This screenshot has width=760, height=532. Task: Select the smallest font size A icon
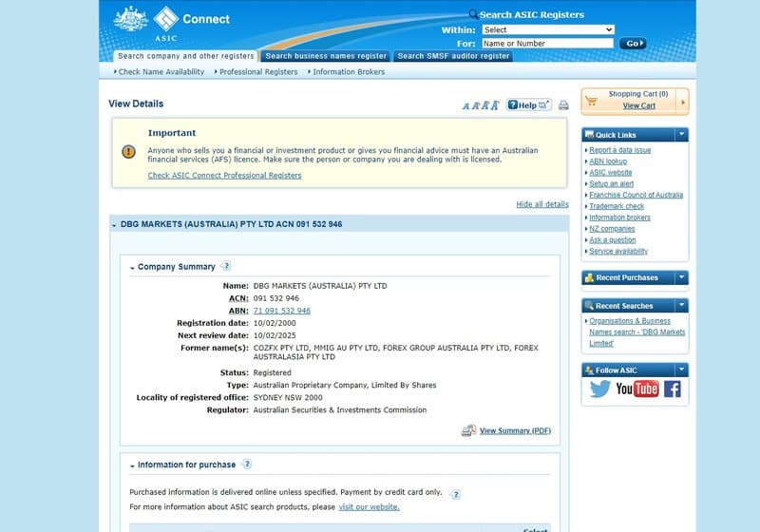465,106
